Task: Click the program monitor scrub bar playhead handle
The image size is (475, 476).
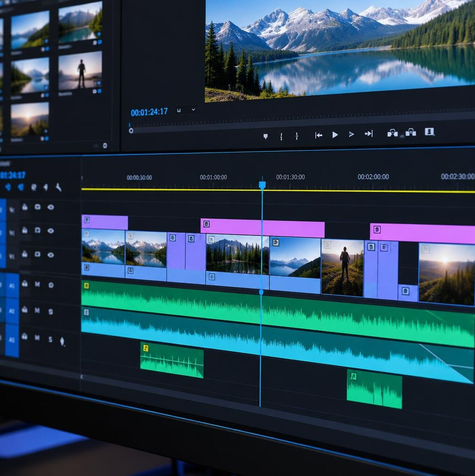Action: click(131, 131)
